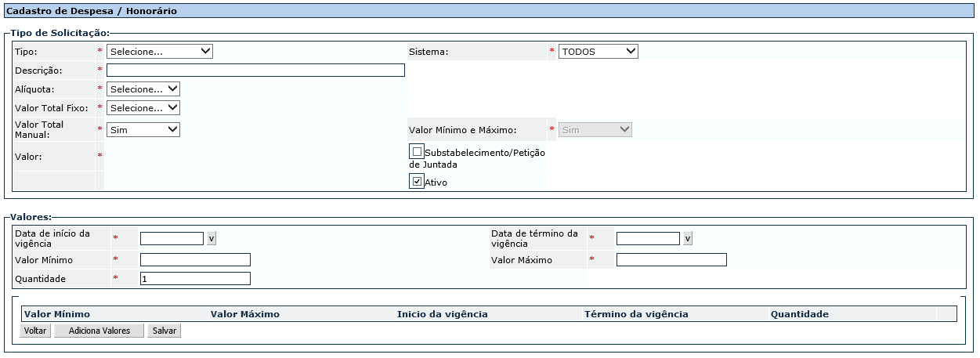The image size is (980, 358).
Task: Open the Sistema dropdown showing TODOS
Action: tap(598, 51)
